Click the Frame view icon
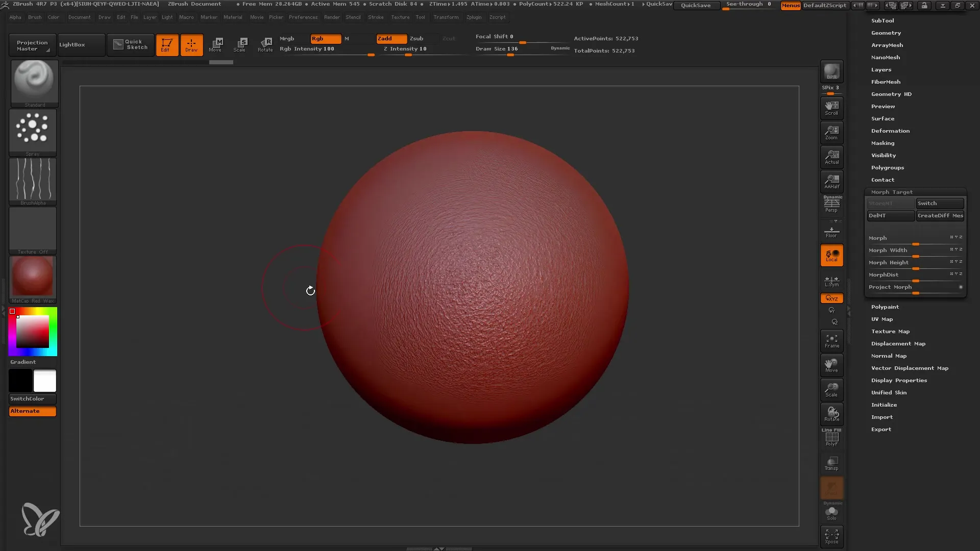This screenshot has width=980, height=551. tap(832, 341)
